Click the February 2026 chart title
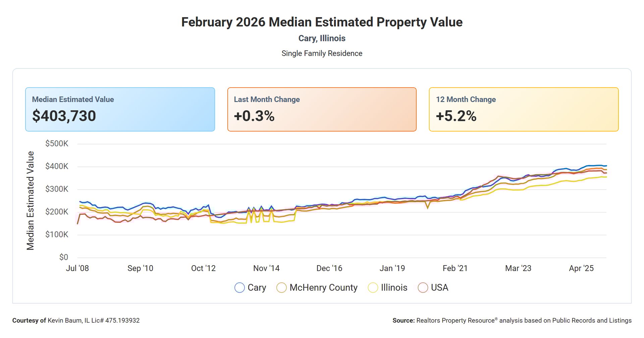 [x=322, y=22]
